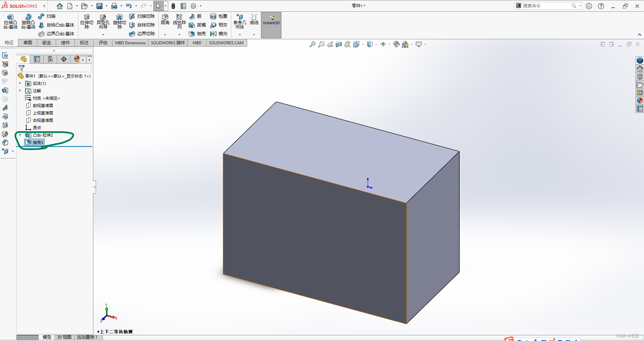Open the Fillet (圆角) dropdown arrow
Viewport: 644px width, 341px height.
pos(165,35)
